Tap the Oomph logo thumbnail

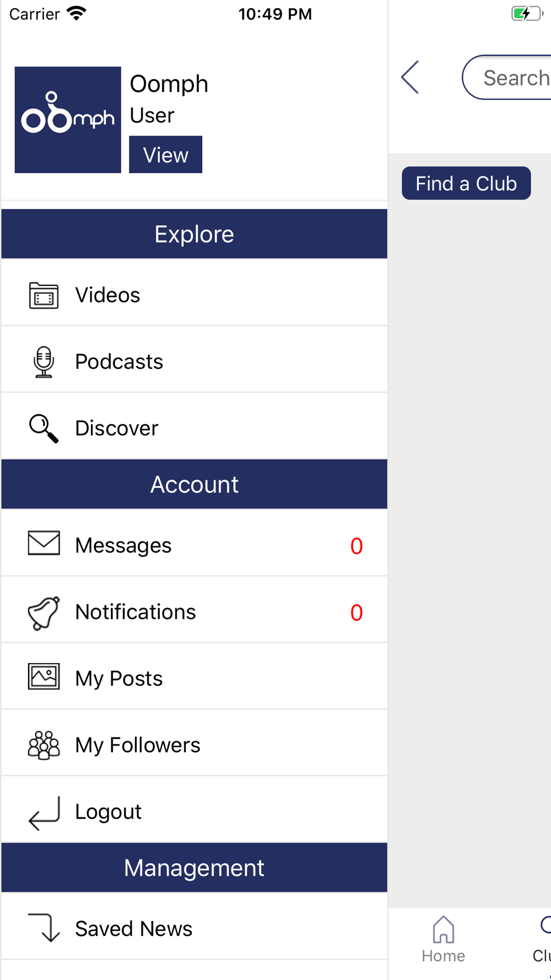pos(68,120)
